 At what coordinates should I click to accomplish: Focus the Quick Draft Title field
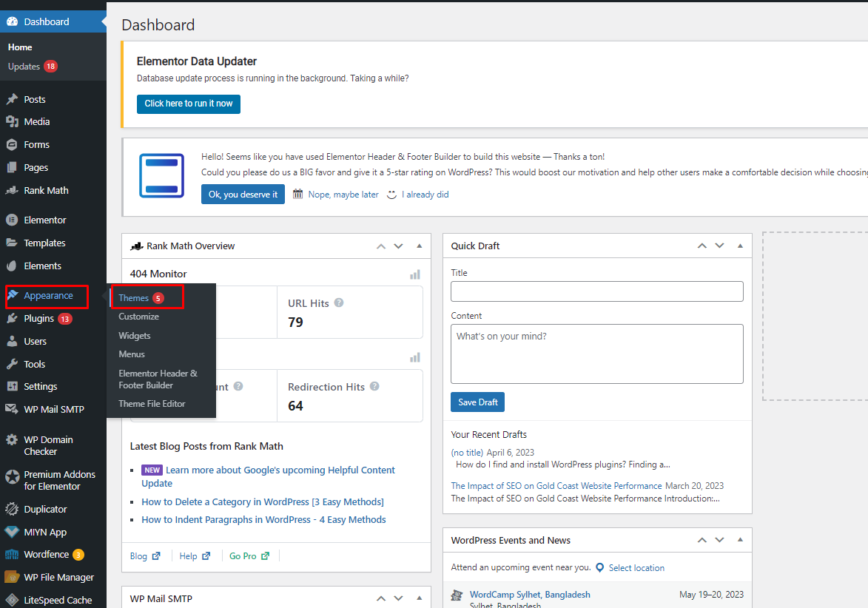tap(596, 291)
